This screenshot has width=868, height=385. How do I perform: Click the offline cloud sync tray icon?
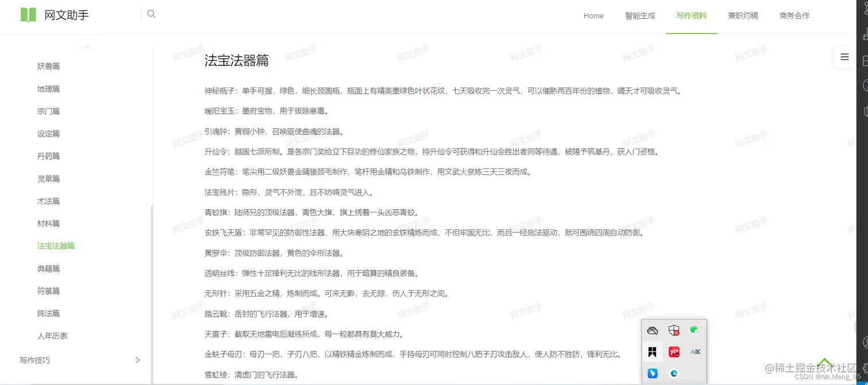(x=652, y=330)
